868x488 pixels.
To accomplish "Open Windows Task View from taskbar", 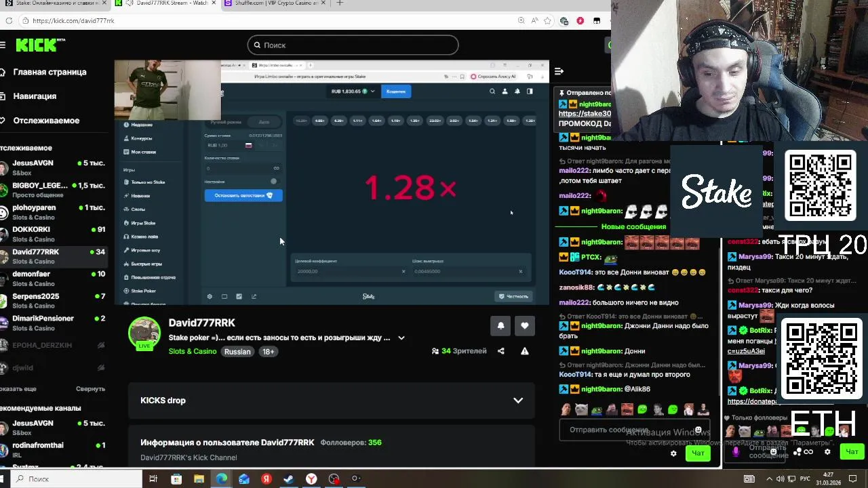I will tap(153, 479).
